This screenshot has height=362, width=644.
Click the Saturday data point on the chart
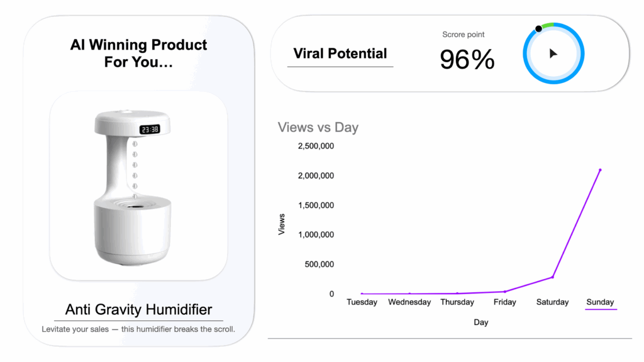[x=552, y=277]
